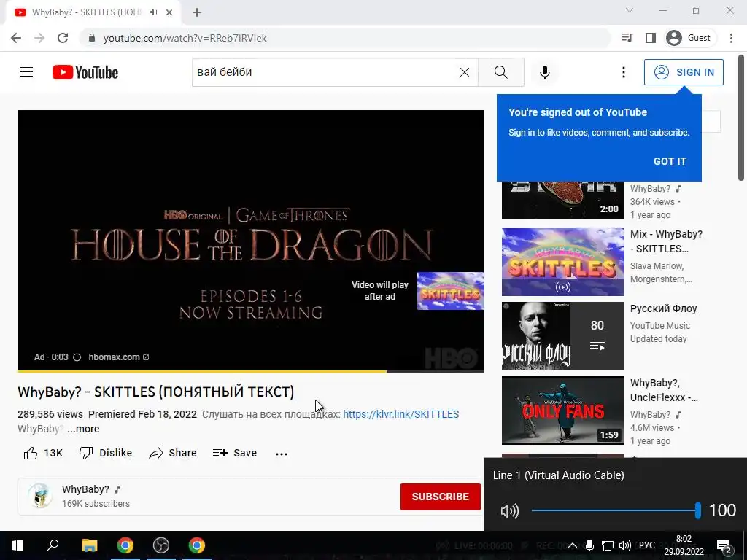Open Mix - WhyBaby? SKITTLES thumbnail

562,262
